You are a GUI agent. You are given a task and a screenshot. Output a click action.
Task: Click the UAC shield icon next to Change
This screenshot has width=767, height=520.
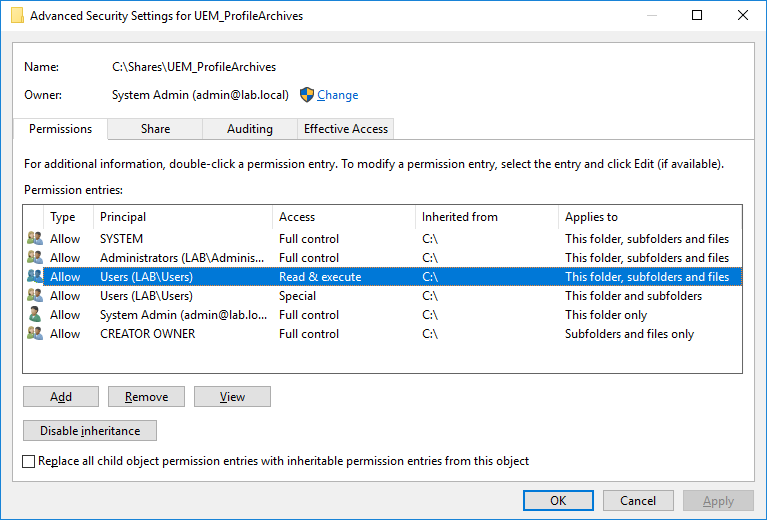307,95
